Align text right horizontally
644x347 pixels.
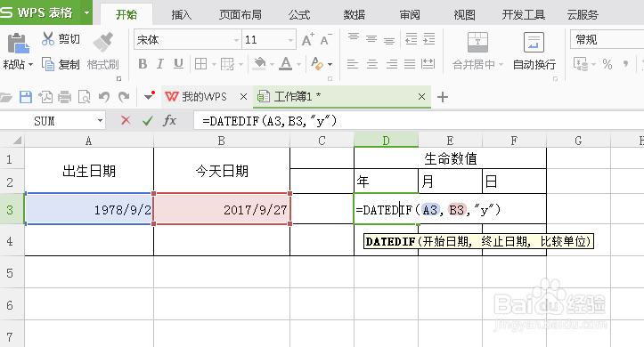pyautogui.click(x=391, y=64)
